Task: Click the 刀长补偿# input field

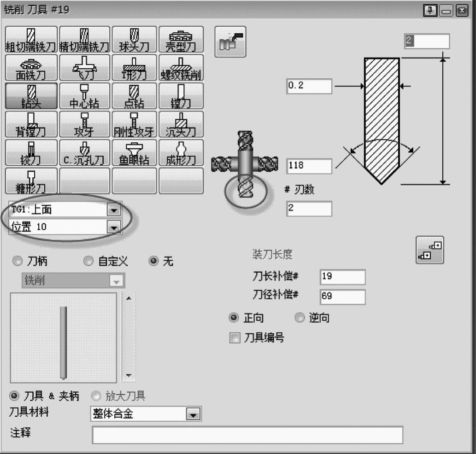Action: 342,277
